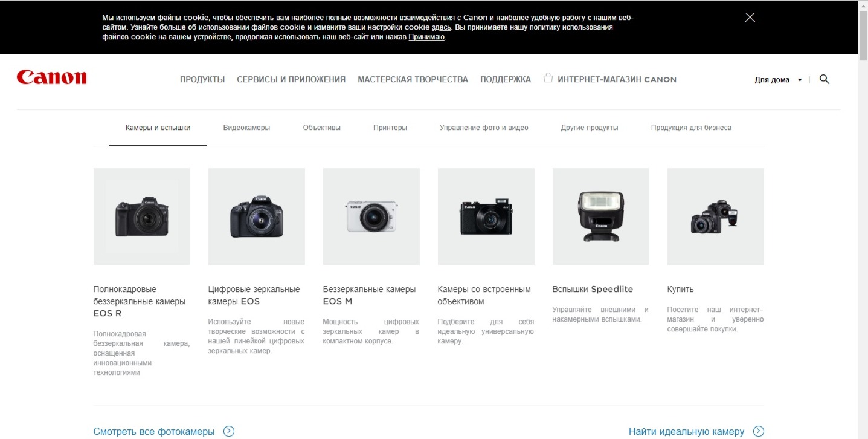Click Цифровые зеркальные камеры EOS link
Screen dimensions: 868x439
(254, 295)
